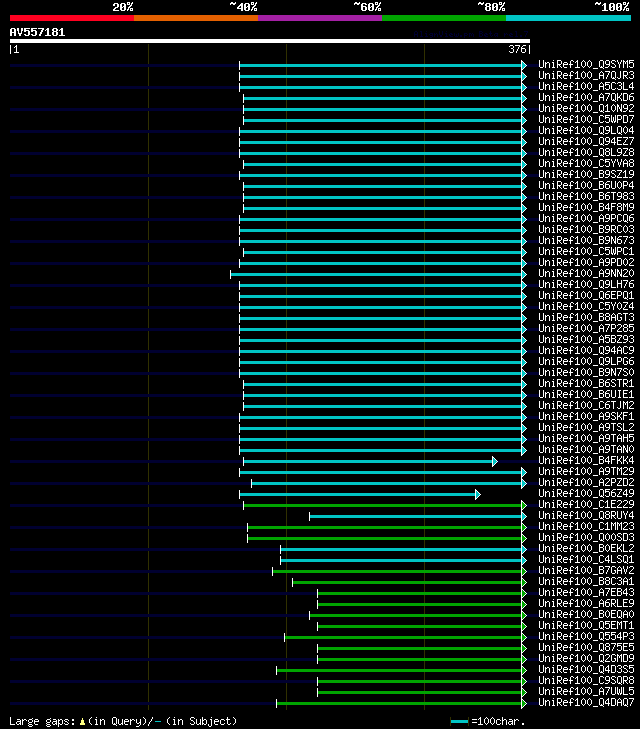Click the cyan alignment bar for UniRef100_Q8RUY4

416,517
